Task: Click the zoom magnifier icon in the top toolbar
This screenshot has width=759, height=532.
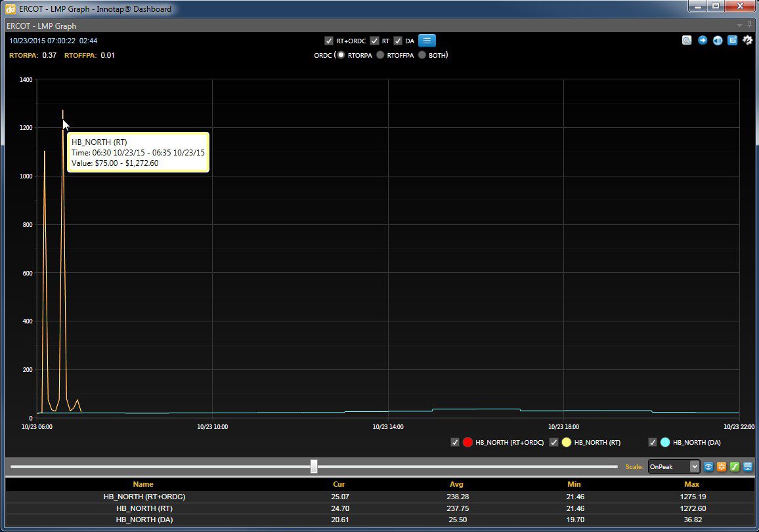Action: (687, 40)
